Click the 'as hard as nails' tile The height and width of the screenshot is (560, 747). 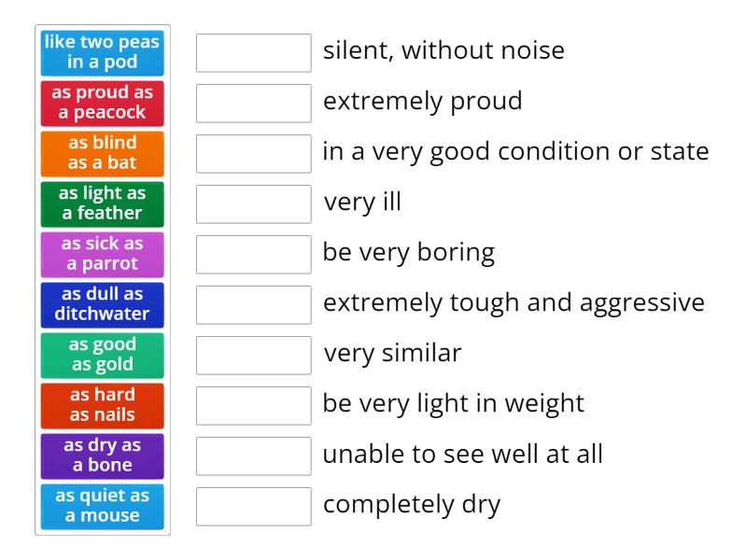tap(103, 406)
